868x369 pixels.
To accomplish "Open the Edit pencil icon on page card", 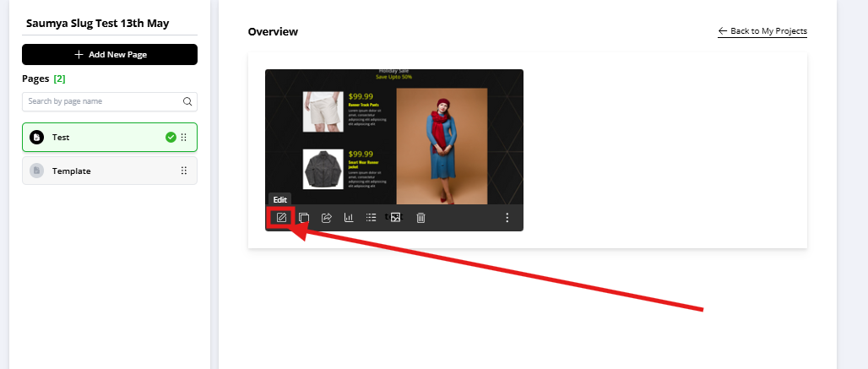I will point(281,217).
